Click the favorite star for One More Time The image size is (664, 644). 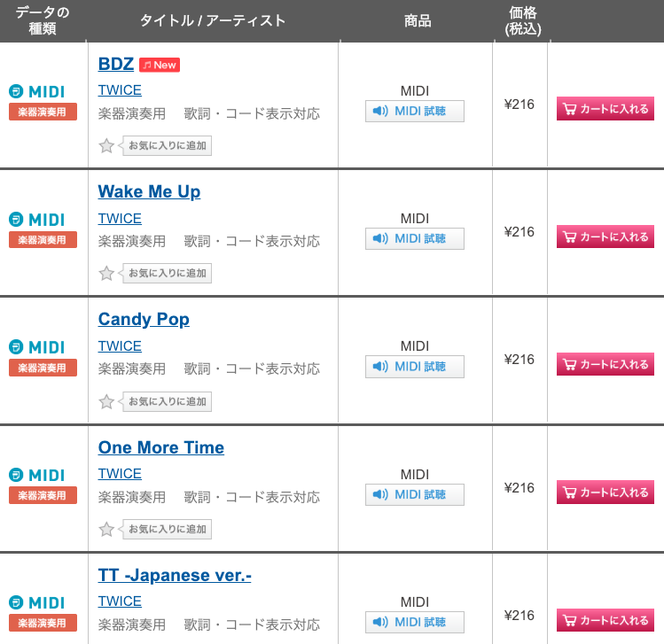[106, 530]
